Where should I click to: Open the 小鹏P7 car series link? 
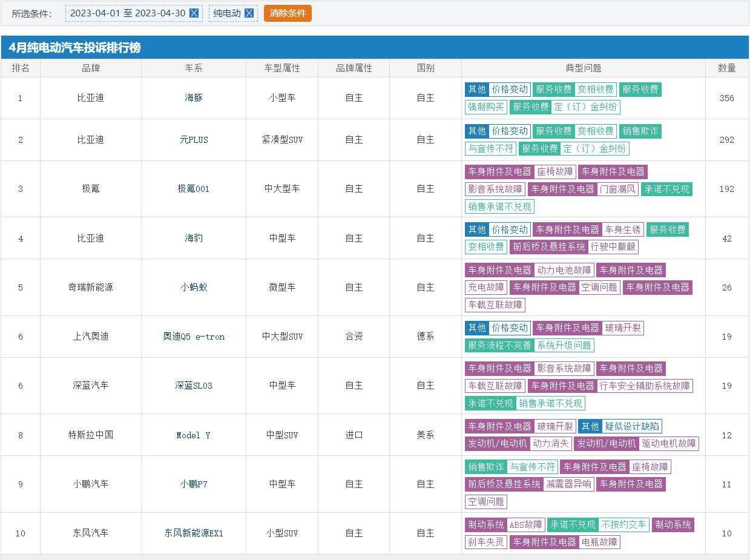tap(194, 484)
